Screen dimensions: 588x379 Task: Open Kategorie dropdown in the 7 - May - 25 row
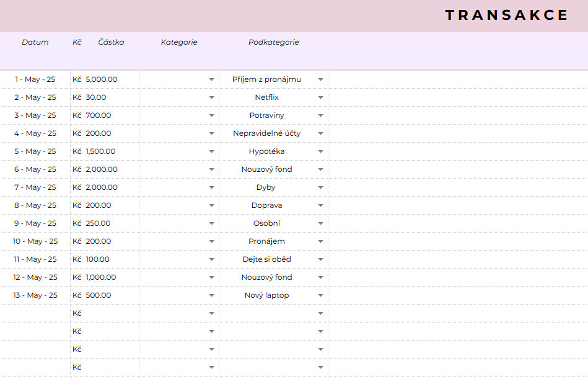click(x=211, y=188)
